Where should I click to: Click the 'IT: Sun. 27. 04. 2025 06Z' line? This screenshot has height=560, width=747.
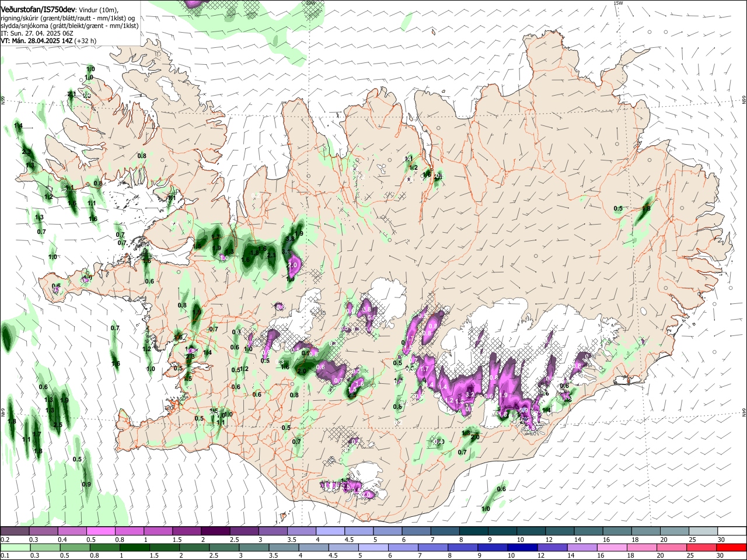point(37,33)
